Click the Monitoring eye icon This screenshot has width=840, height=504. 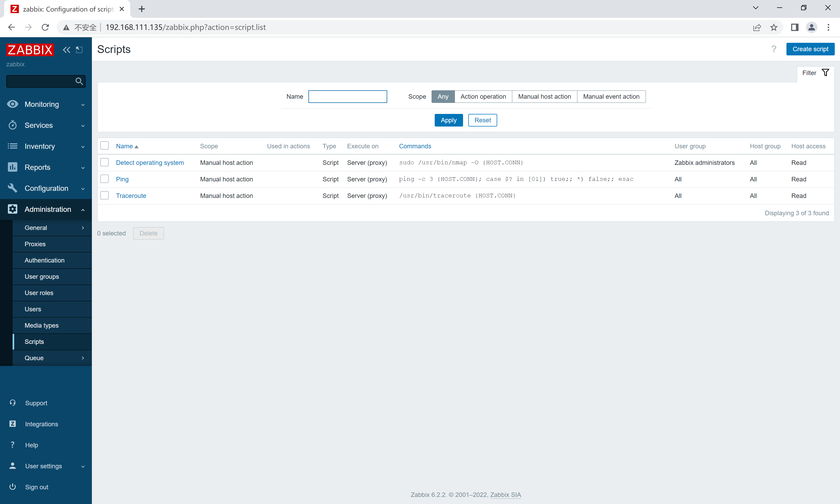point(13,104)
